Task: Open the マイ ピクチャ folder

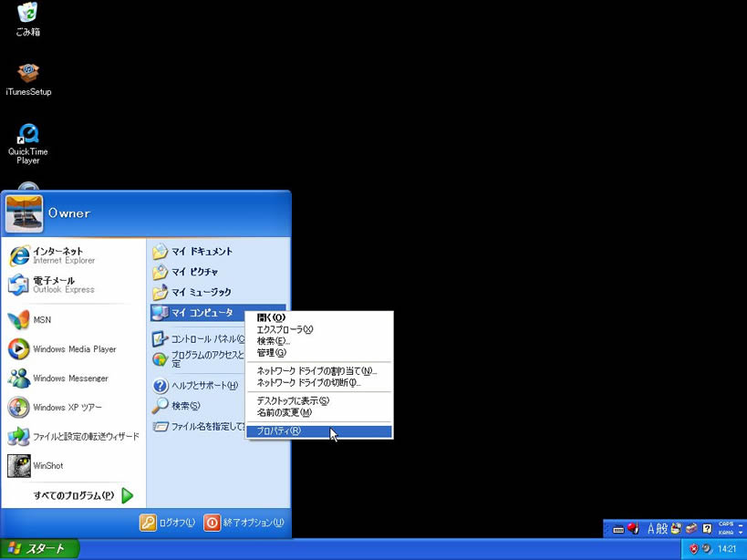Action: tap(185, 272)
